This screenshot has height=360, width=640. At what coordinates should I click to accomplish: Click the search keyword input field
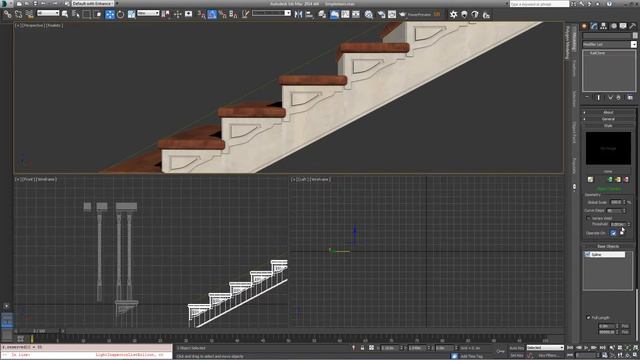539,4
